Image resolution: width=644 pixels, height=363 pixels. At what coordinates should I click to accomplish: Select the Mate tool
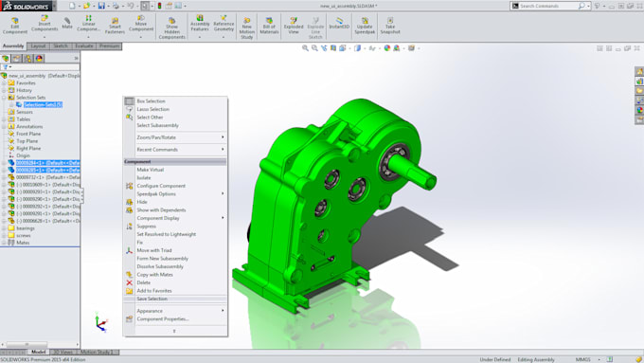[67, 23]
